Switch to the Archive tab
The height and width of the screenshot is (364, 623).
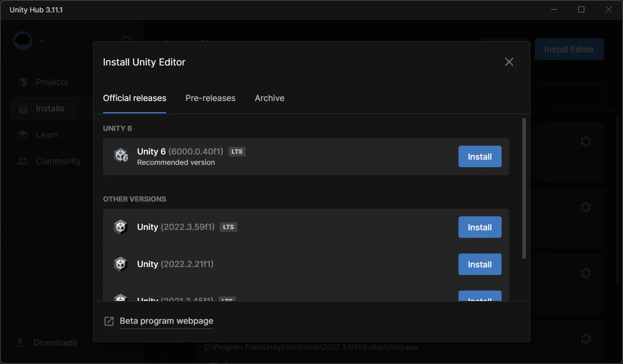coord(270,98)
